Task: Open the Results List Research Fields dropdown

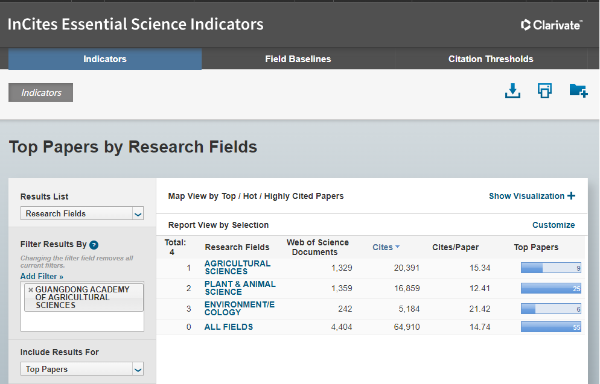Action: tap(82, 213)
